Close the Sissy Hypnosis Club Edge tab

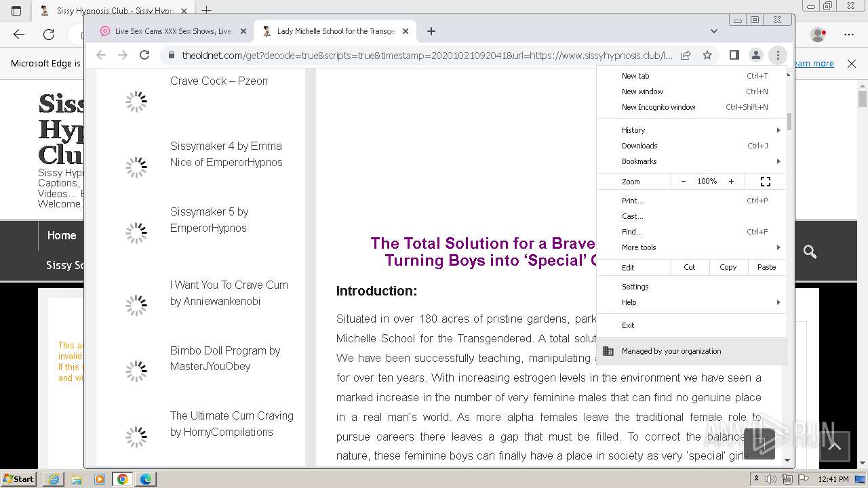point(184,11)
